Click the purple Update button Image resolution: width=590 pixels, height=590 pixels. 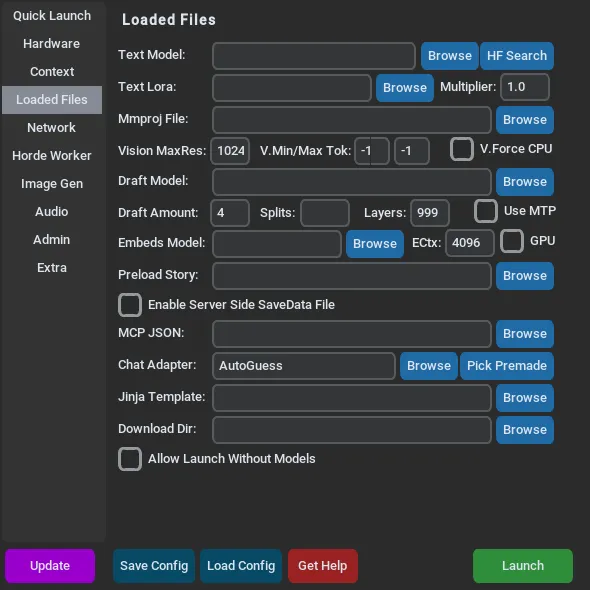[50, 566]
